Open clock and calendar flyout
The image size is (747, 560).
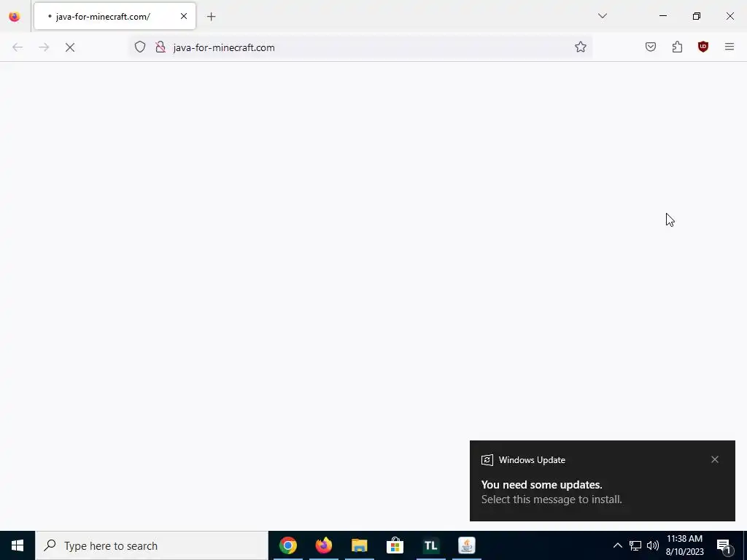click(x=684, y=545)
